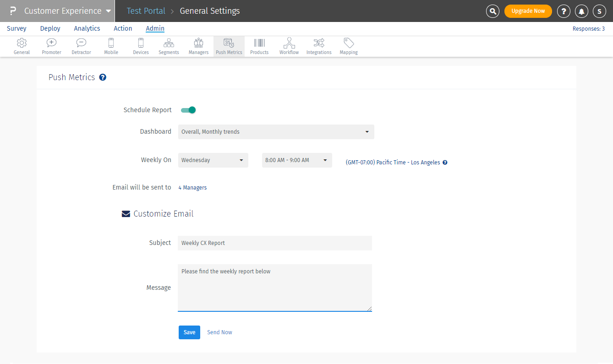Click the Send Now link
The image size is (613, 364).
pos(219,332)
